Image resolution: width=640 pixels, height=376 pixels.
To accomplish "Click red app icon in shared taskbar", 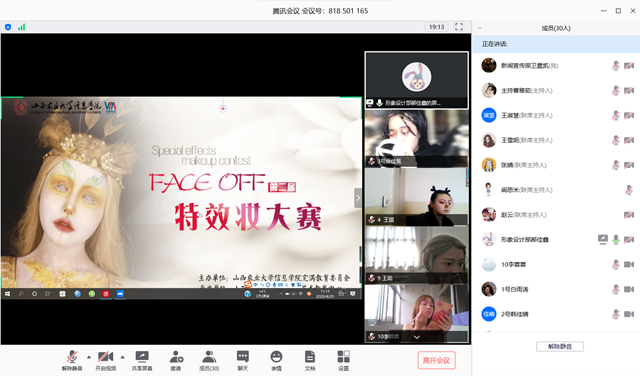I will click(x=106, y=294).
